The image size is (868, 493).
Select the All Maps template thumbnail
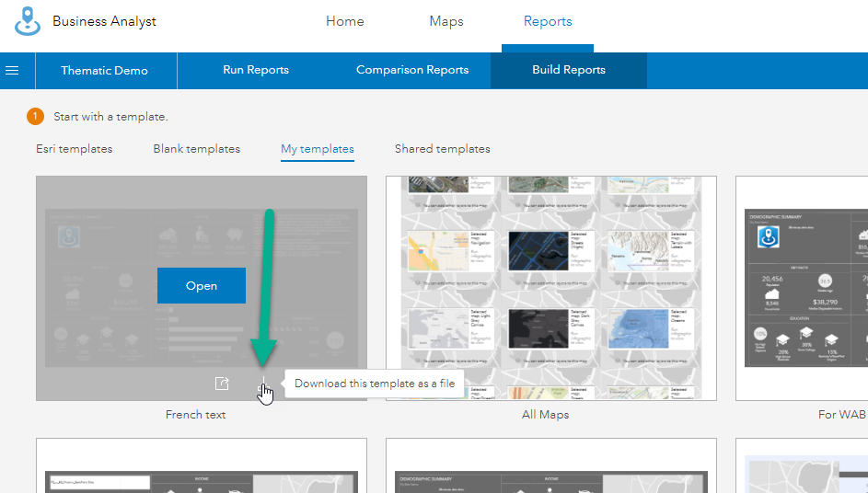pyautogui.click(x=550, y=288)
